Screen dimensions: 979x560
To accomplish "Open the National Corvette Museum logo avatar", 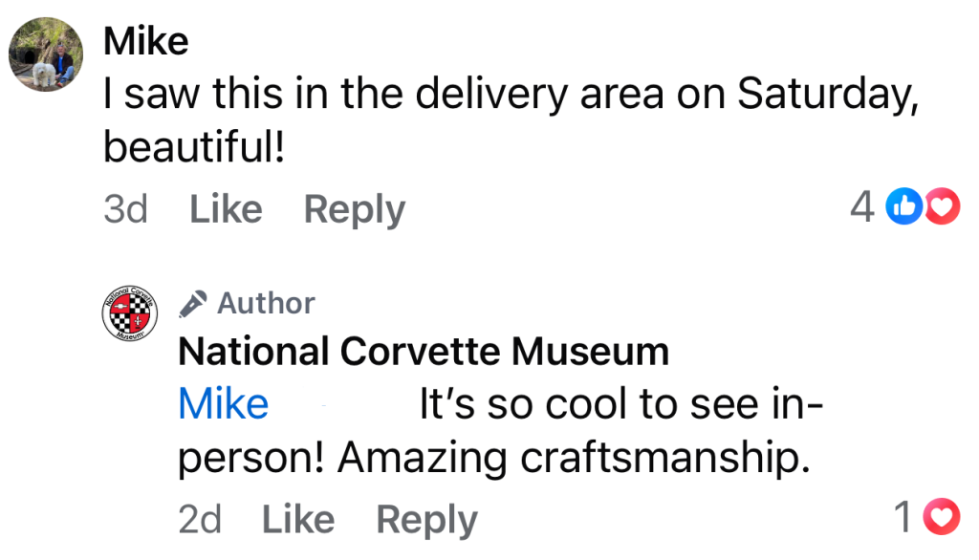I will click(128, 312).
